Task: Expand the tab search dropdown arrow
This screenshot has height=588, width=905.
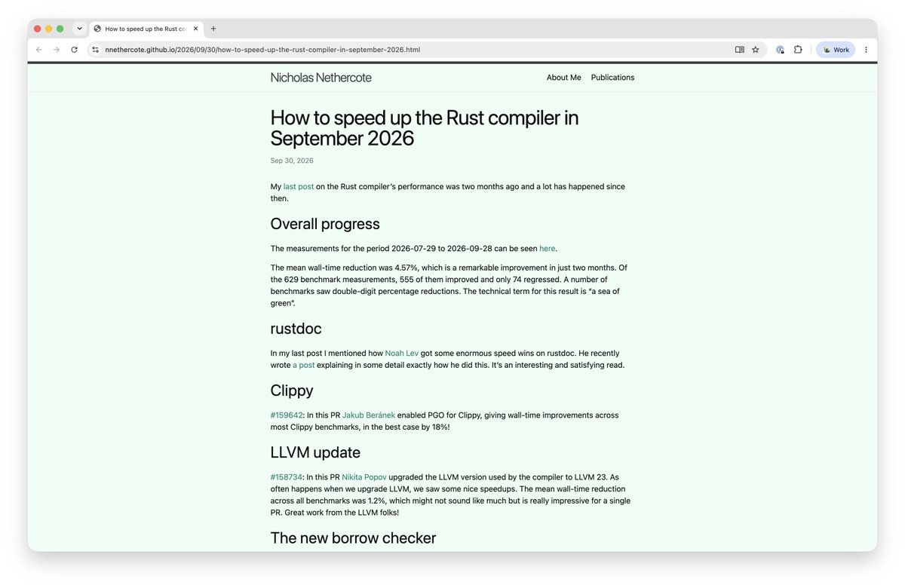Action: click(x=79, y=29)
